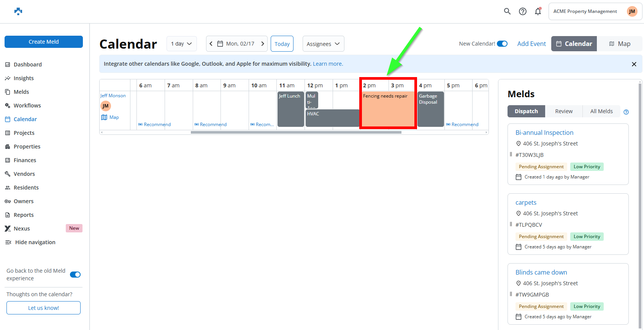Select the All Melds tab
Screen dimensions: 644x330
tap(601, 111)
